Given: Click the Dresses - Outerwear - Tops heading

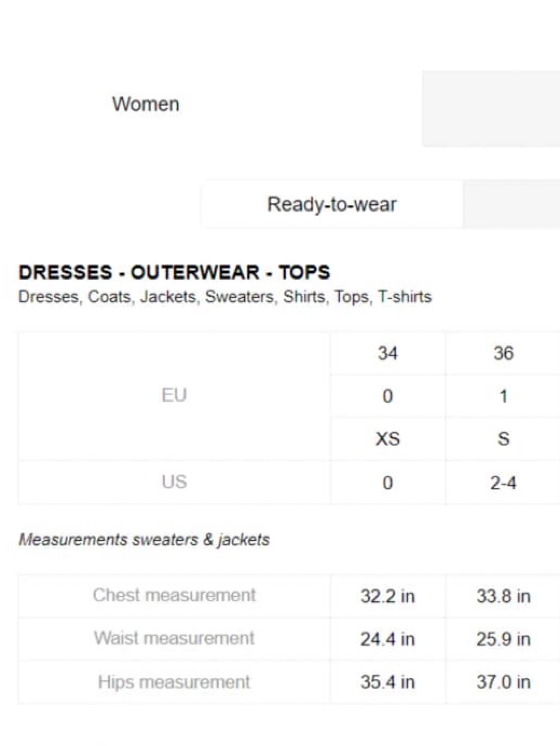Looking at the screenshot, I should click(x=174, y=272).
